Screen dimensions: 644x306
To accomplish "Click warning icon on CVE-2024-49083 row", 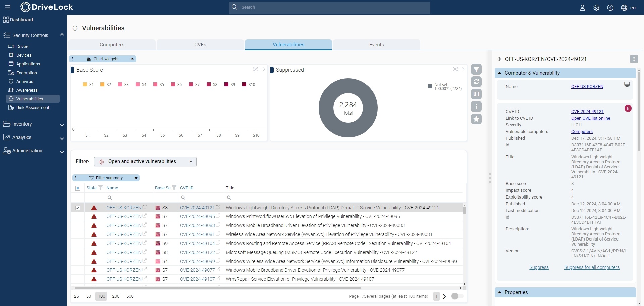I will point(94,225).
